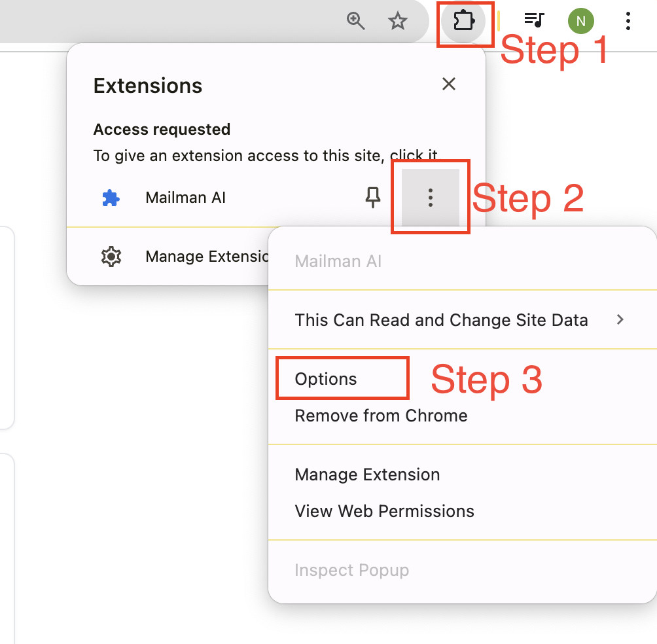Choose Remove from Chrome
This screenshot has width=657, height=644.
coord(381,415)
